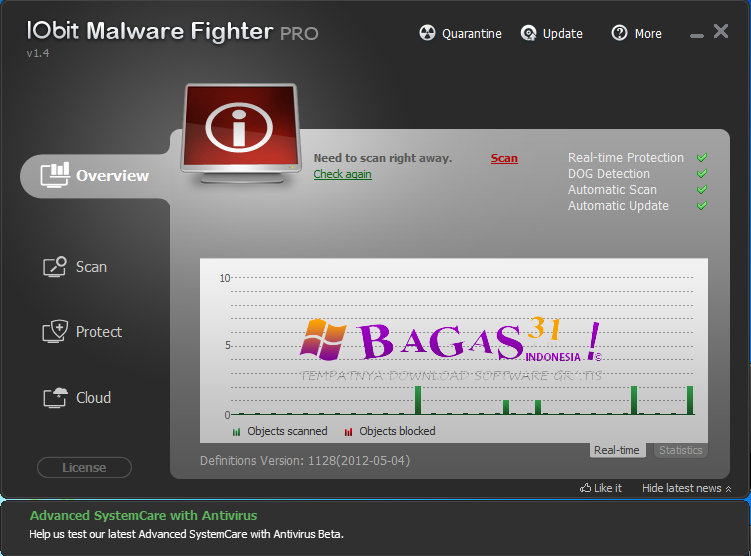Click the More question-mark icon
The image size is (751, 556).
coord(619,33)
